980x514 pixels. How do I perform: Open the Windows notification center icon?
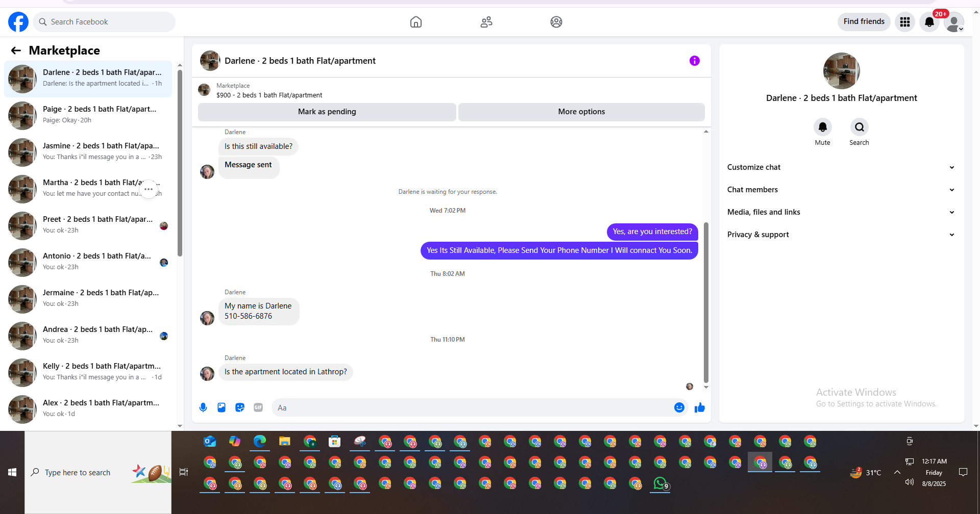click(x=963, y=472)
